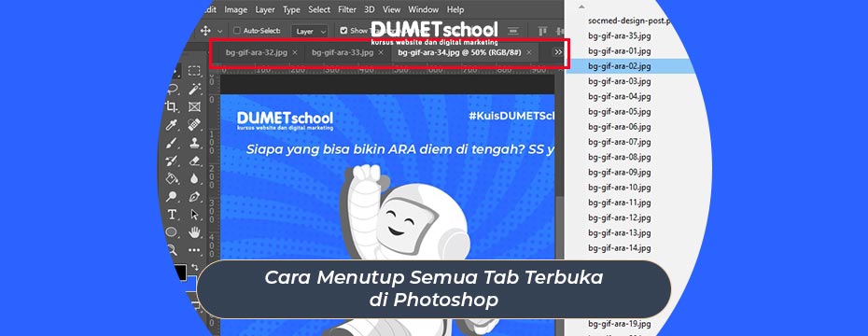Open the Auto-Select Layer dropdown
The height and width of the screenshot is (336, 868).
click(310, 32)
